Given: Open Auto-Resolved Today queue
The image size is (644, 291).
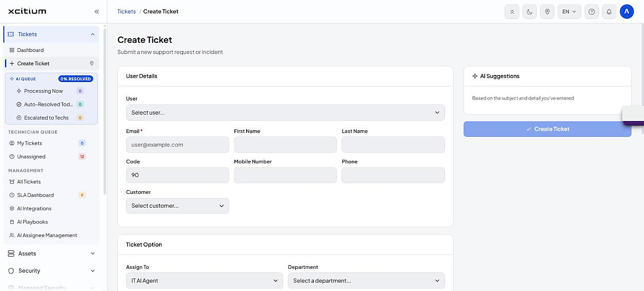Looking at the screenshot, I should tap(51, 104).
